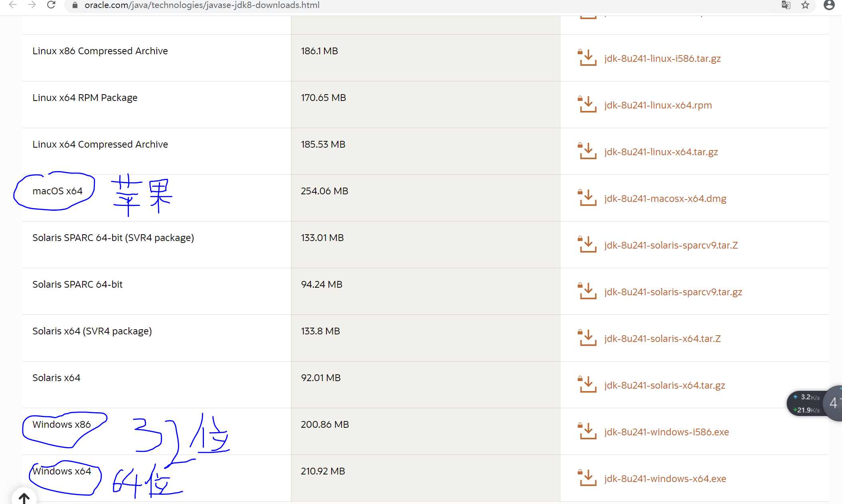This screenshot has width=842, height=504.
Task: Download jdk-8u241-solaris-x64.tar.gz link
Action: click(x=664, y=385)
